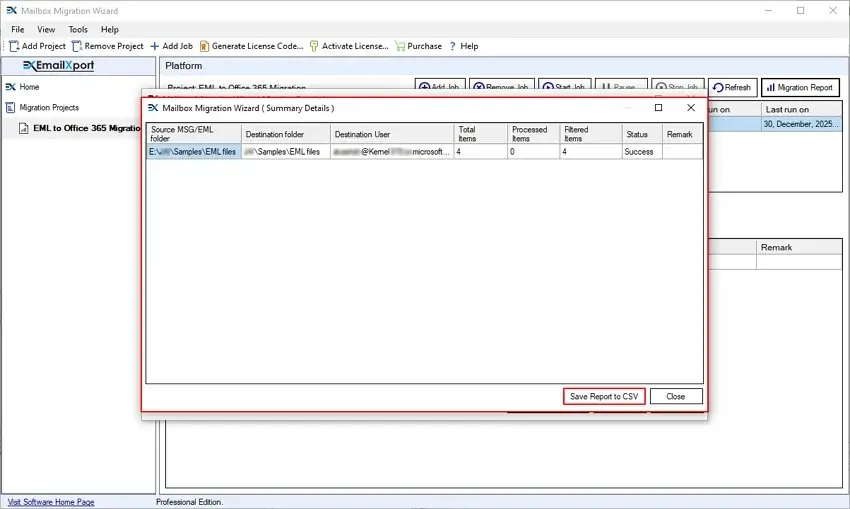
Task: Click Add Job plus icon in toolbar
Action: [154, 46]
